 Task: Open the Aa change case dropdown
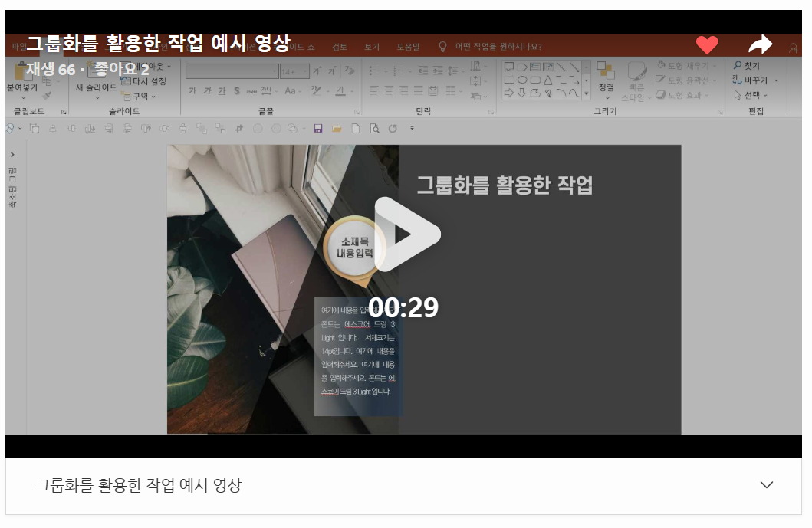tap(293, 90)
